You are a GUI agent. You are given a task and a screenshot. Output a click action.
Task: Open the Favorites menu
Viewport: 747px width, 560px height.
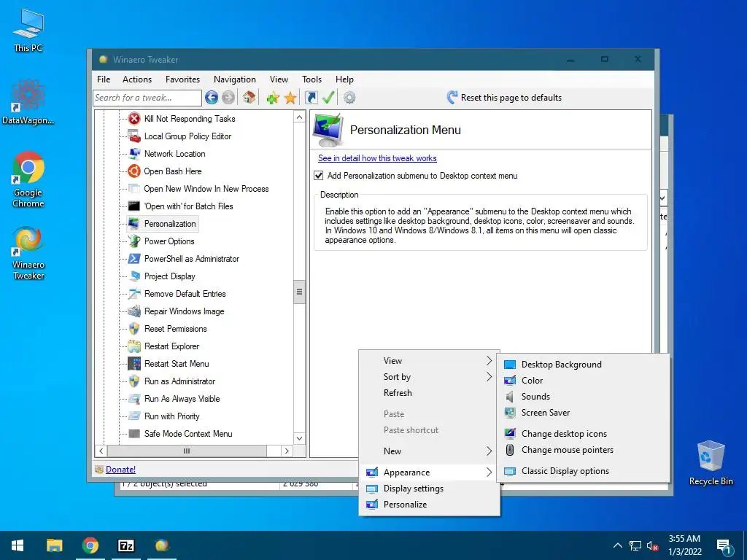coord(182,79)
